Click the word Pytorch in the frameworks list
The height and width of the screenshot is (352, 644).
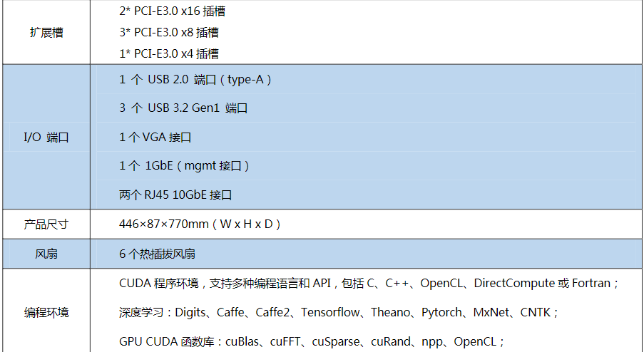(x=441, y=313)
